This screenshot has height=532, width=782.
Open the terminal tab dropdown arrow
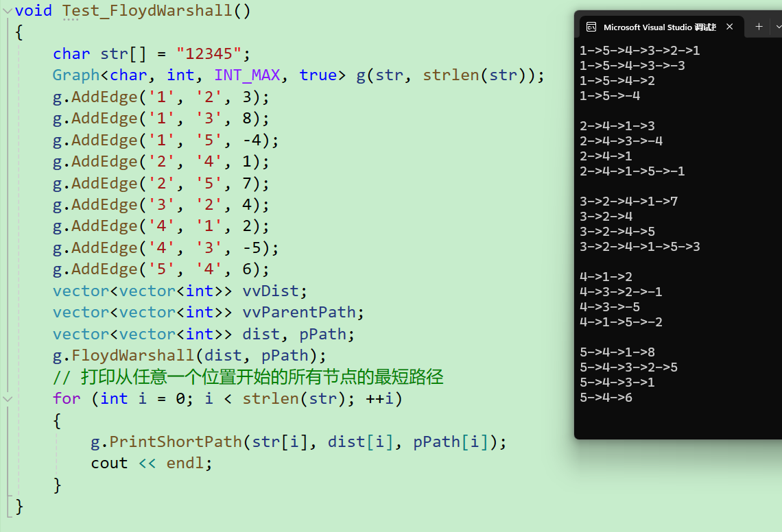click(779, 27)
